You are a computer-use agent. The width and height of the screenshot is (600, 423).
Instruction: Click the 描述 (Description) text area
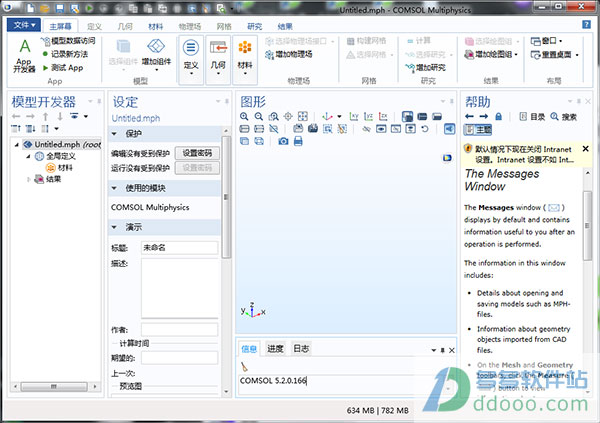point(179,288)
